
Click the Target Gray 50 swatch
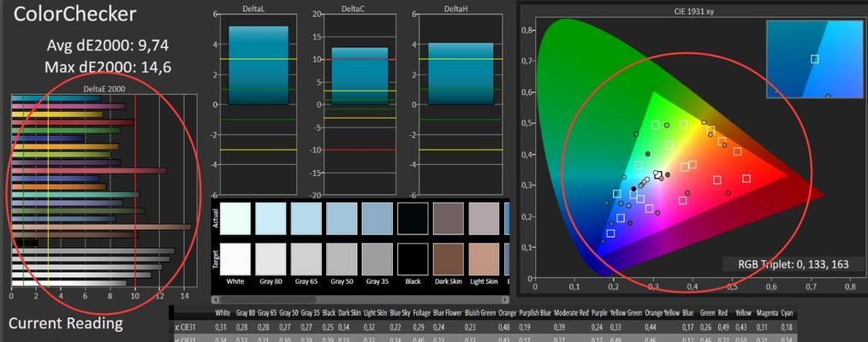click(342, 259)
